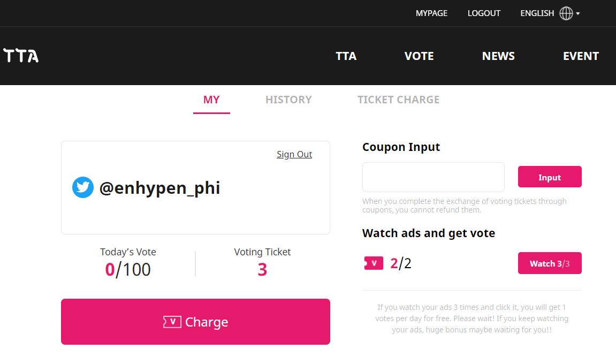Open the TTA menu item

pyautogui.click(x=346, y=56)
